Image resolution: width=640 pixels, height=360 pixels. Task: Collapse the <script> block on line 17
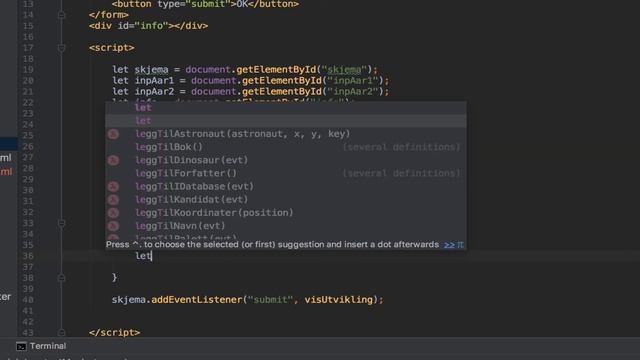62,48
